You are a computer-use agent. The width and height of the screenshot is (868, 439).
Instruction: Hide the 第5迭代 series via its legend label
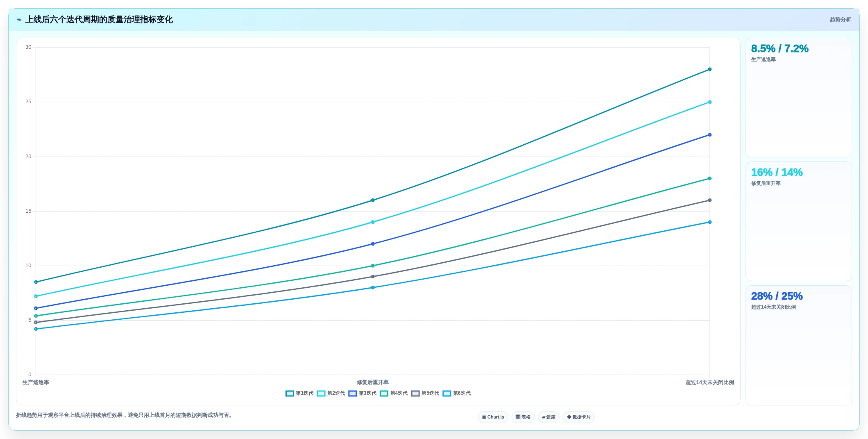click(x=430, y=394)
